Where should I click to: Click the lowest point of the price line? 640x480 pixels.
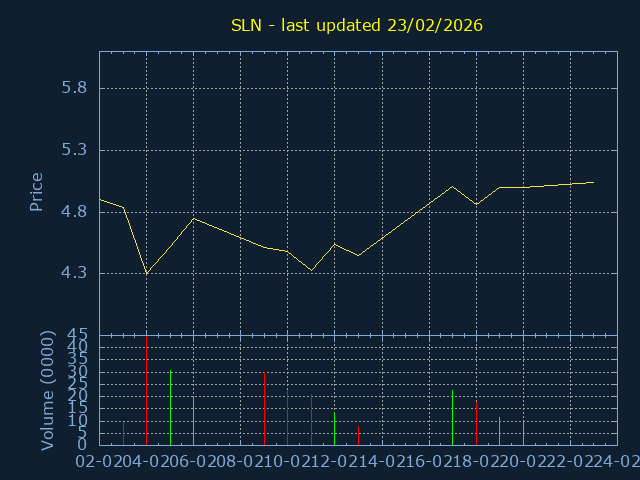[x=147, y=273]
